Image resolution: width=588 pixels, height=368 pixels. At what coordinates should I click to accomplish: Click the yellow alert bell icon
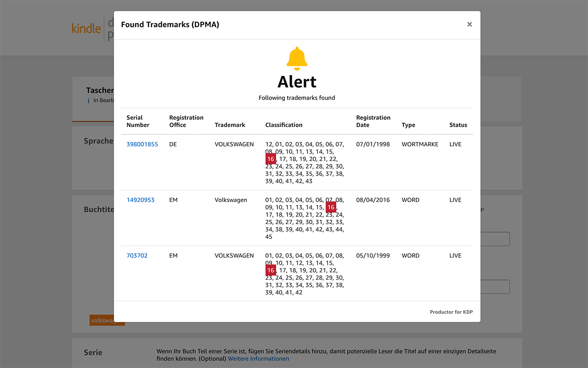tap(297, 58)
